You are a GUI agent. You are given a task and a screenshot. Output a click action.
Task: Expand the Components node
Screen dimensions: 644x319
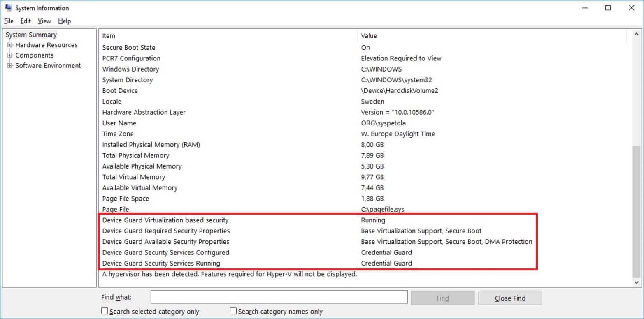pyautogui.click(x=9, y=55)
